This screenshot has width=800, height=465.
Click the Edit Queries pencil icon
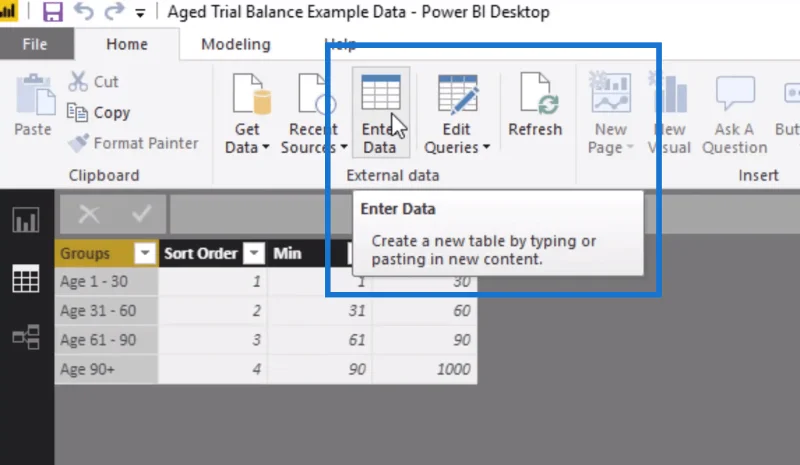click(458, 93)
